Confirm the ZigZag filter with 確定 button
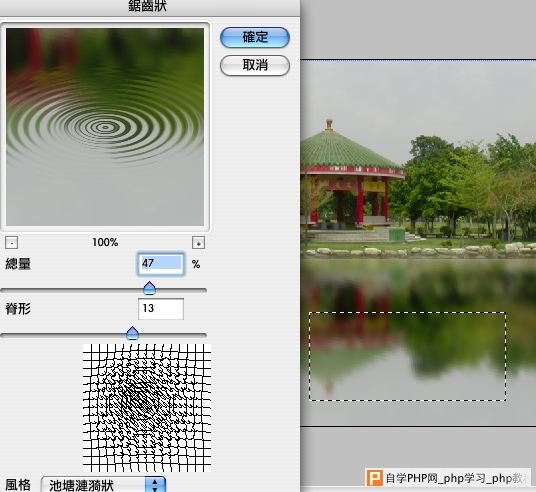536x492 pixels. [255, 37]
